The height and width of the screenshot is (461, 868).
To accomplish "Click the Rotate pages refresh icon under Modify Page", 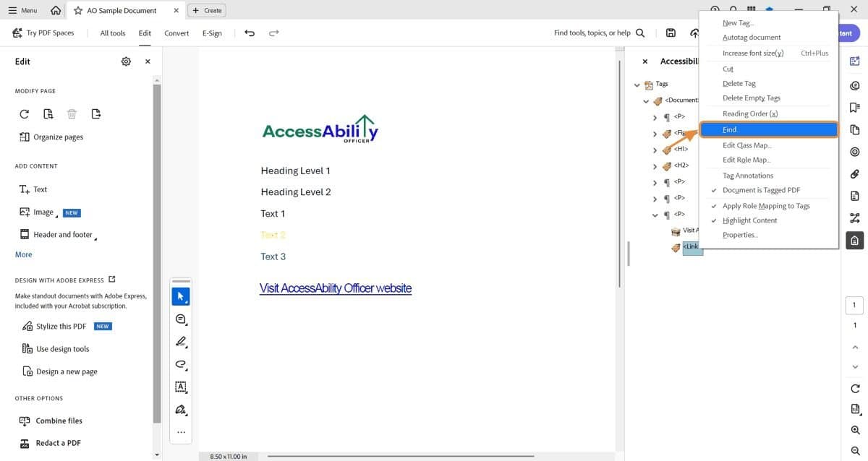I will tap(24, 113).
